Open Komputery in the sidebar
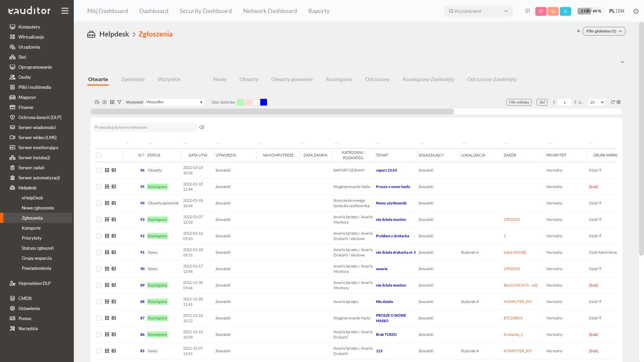The height and width of the screenshot is (362, 644). pos(29,27)
